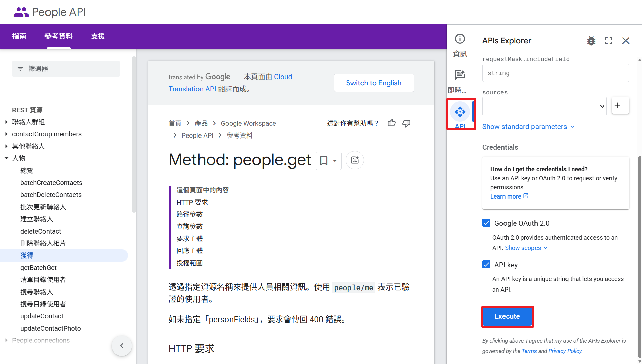Jump to 授權範圍 in page contents
This screenshot has height=364, width=642.
tap(190, 263)
